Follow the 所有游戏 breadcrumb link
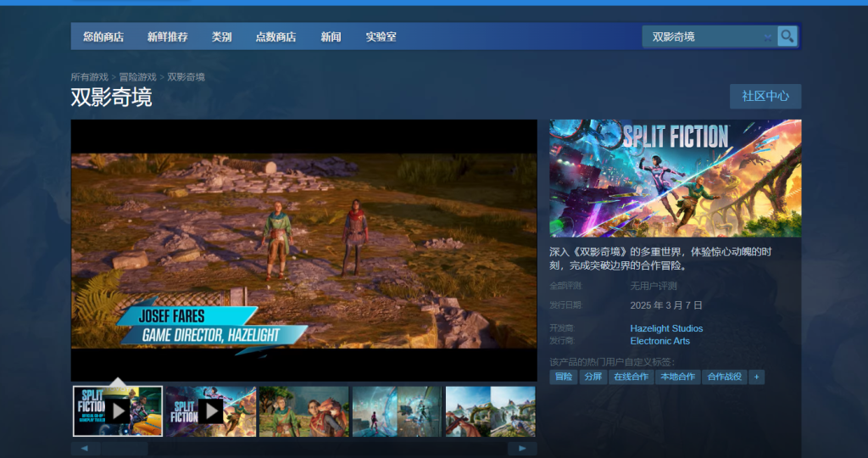 click(x=90, y=77)
